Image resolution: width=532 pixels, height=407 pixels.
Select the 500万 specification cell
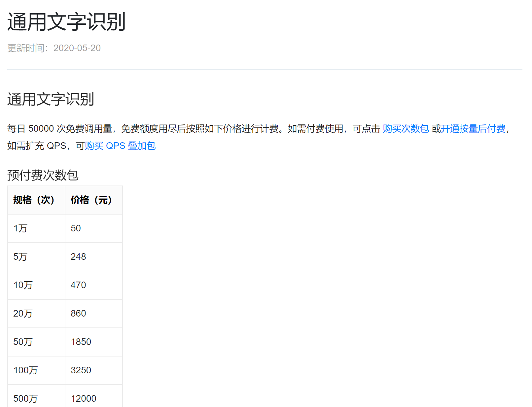click(x=25, y=398)
